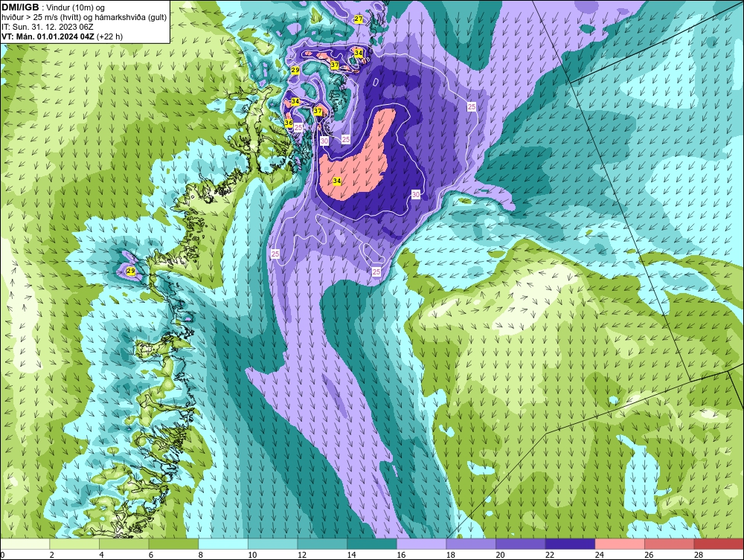This screenshot has width=744, height=560.
Task: Click the 'VT: Mán. 01.01.2024 04Z' valid time
Action: pyautogui.click(x=48, y=36)
